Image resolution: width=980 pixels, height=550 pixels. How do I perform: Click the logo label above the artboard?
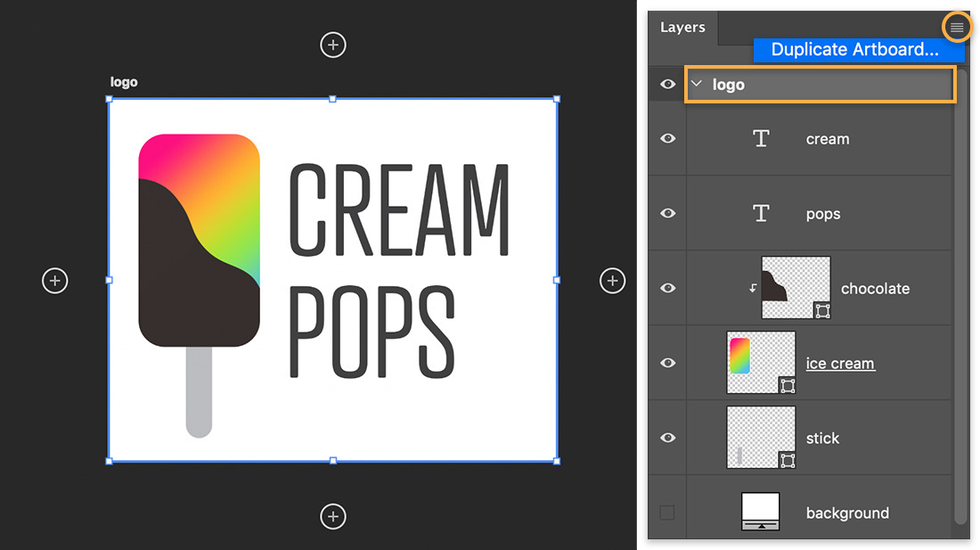[x=123, y=81]
